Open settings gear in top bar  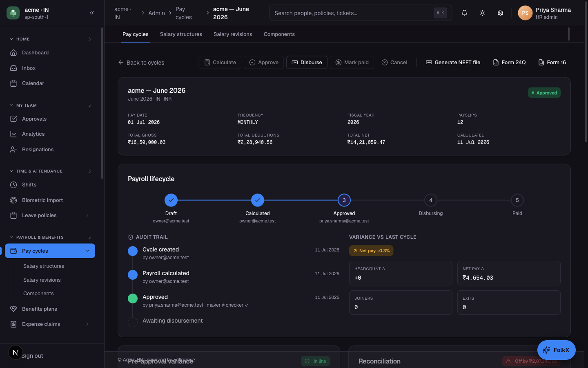tap(500, 13)
